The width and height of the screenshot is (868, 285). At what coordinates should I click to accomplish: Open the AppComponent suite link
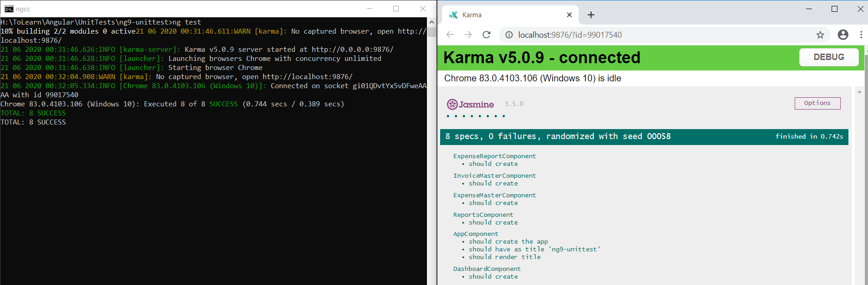point(476,234)
